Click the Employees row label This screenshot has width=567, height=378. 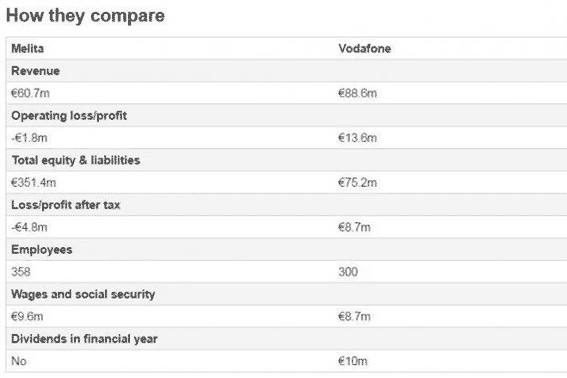click(42, 250)
